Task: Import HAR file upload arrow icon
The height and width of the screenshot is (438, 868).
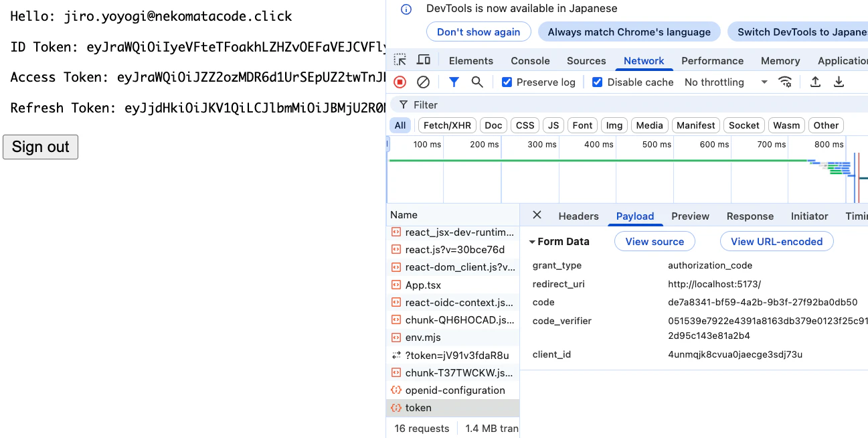Action: [815, 82]
